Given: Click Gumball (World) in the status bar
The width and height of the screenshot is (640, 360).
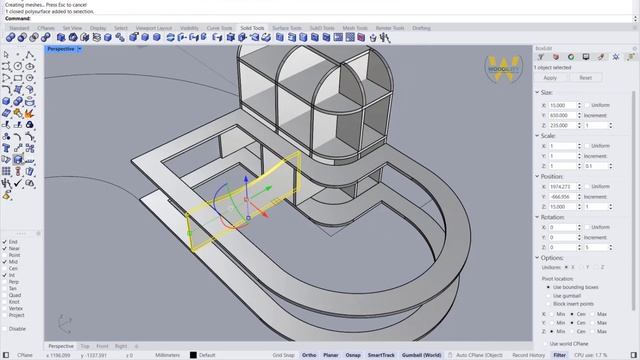Looking at the screenshot, I should pyautogui.click(x=421, y=355).
